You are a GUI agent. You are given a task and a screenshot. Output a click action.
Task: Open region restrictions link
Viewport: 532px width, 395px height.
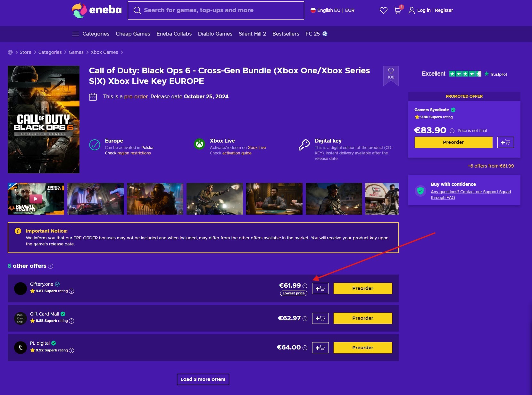pyautogui.click(x=134, y=153)
